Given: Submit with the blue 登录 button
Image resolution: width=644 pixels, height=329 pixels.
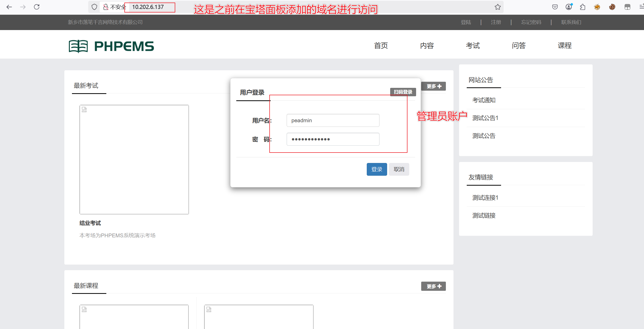Looking at the screenshot, I should click(x=377, y=169).
